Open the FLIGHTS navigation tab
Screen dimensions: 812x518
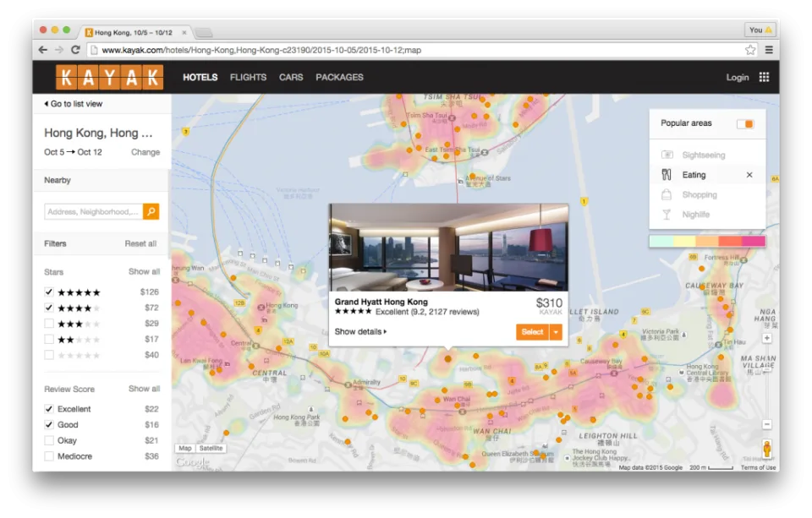coord(248,77)
